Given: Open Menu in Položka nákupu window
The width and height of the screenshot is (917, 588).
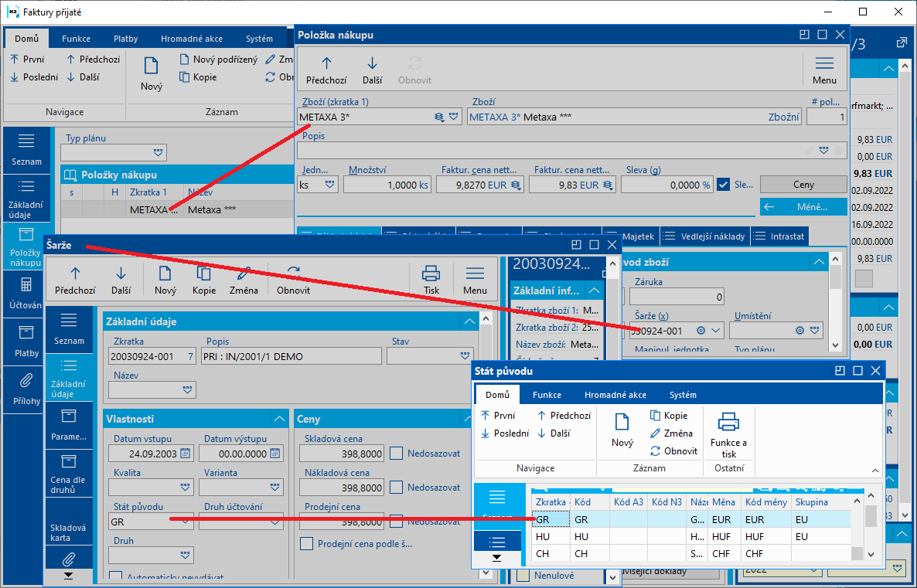Looking at the screenshot, I should click(824, 70).
